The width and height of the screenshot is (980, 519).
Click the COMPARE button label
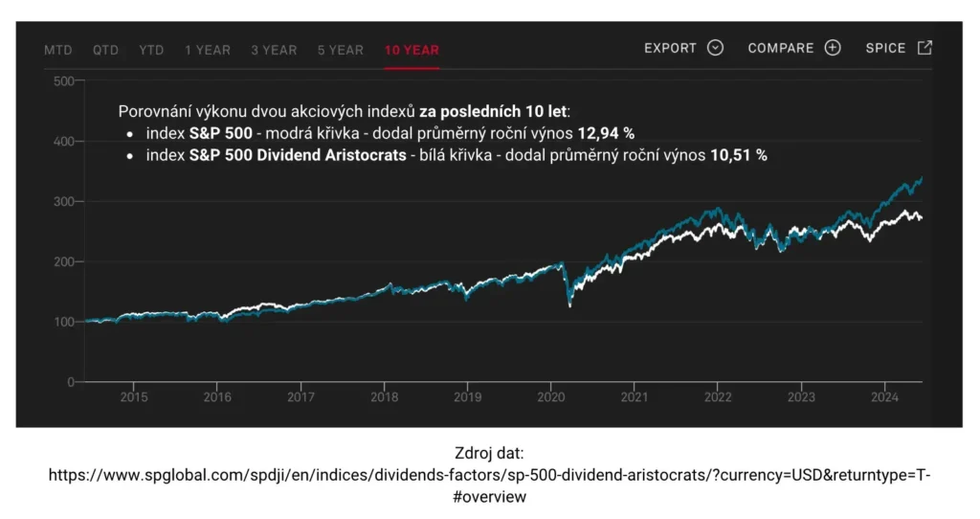[x=781, y=48]
